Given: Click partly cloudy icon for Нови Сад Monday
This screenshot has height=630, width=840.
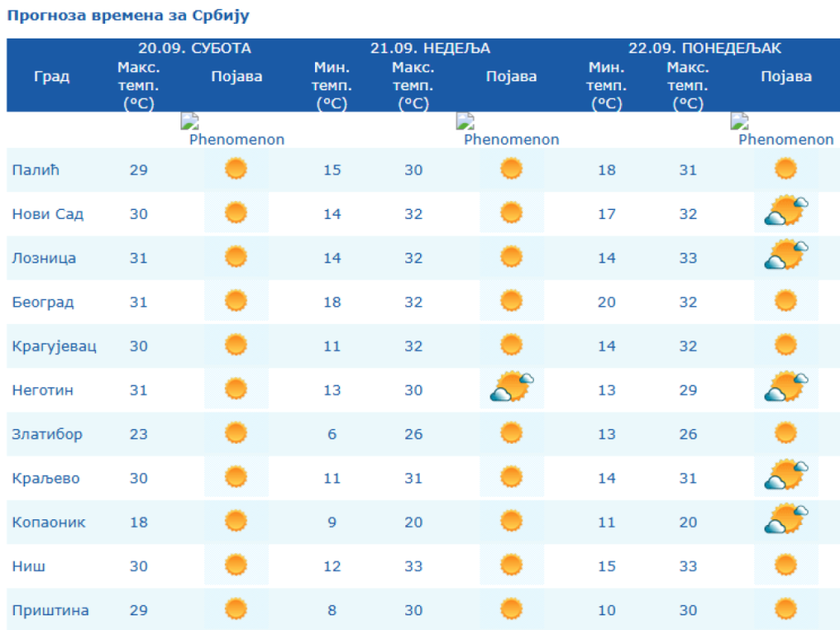Looking at the screenshot, I should (x=786, y=212).
